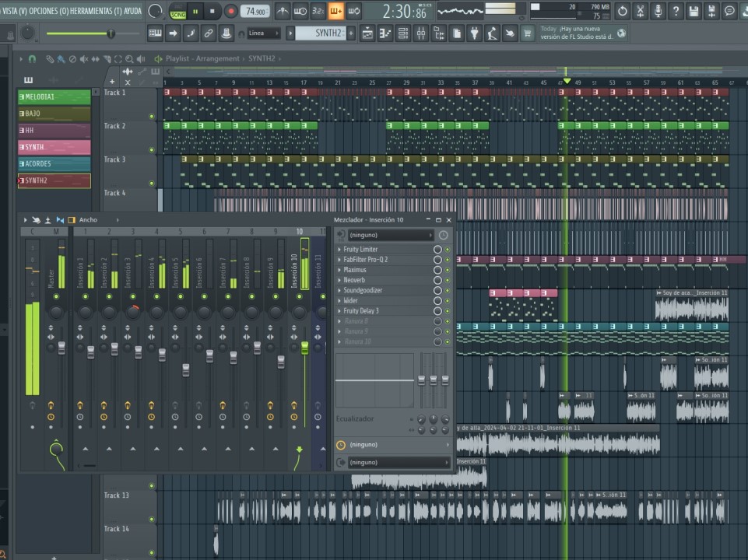This screenshot has height=560, width=748.
Task: Open the Channel rack view icon
Action: point(403,33)
